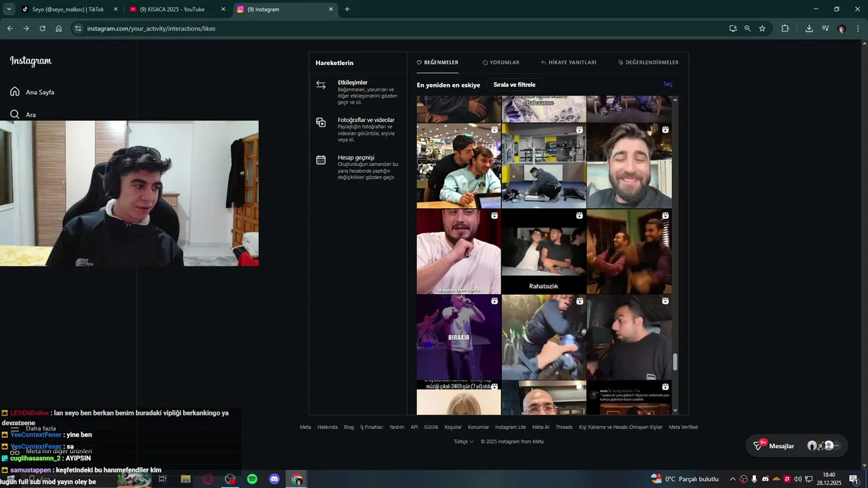The width and height of the screenshot is (868, 488).
Task: Open Ara search in the sidebar
Action: pyautogui.click(x=22, y=115)
